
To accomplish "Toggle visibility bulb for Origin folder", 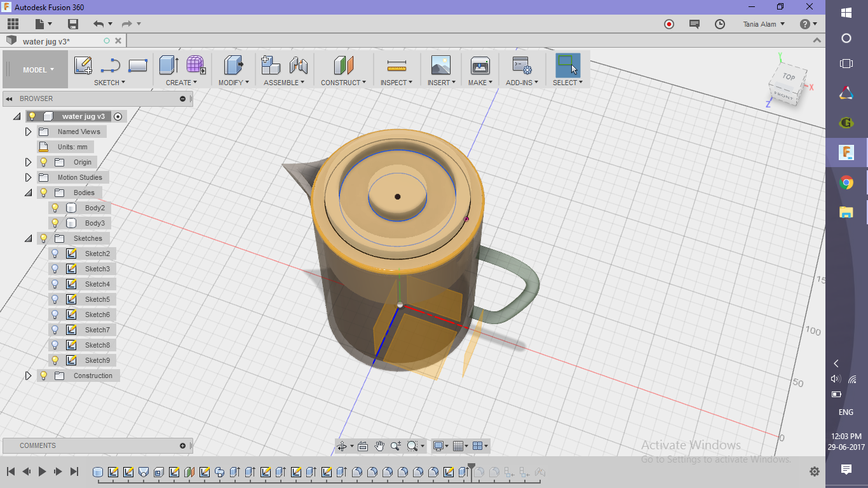I will click(44, 162).
